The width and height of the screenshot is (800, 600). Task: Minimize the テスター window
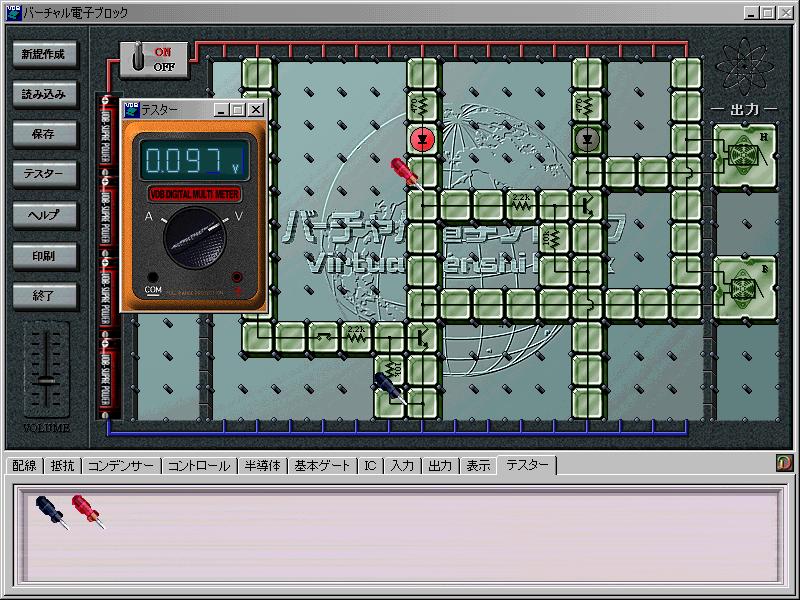[220, 110]
